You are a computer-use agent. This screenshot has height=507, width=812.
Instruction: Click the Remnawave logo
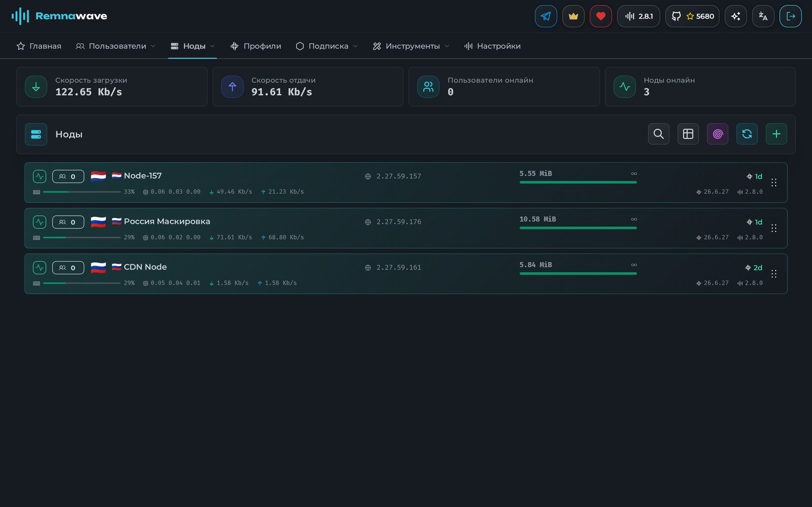(59, 16)
